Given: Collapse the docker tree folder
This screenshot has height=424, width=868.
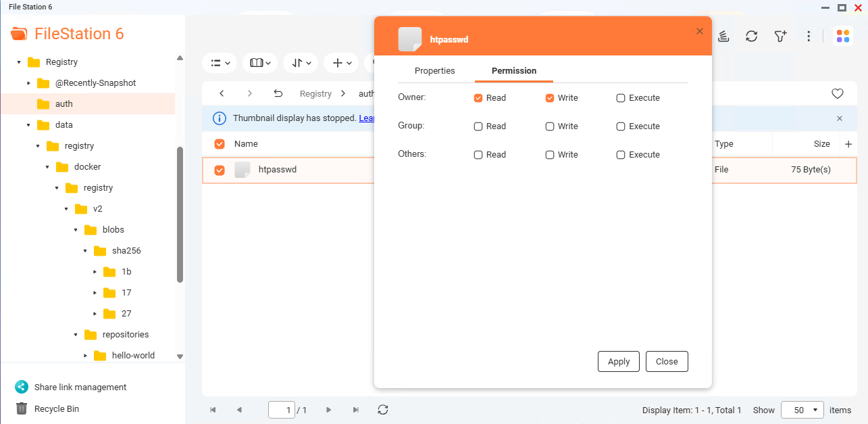Looking at the screenshot, I should pyautogui.click(x=47, y=167).
